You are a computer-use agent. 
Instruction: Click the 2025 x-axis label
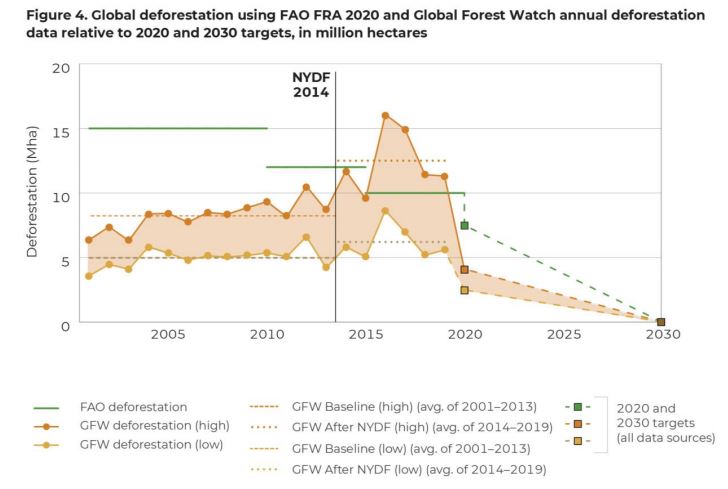[564, 334]
